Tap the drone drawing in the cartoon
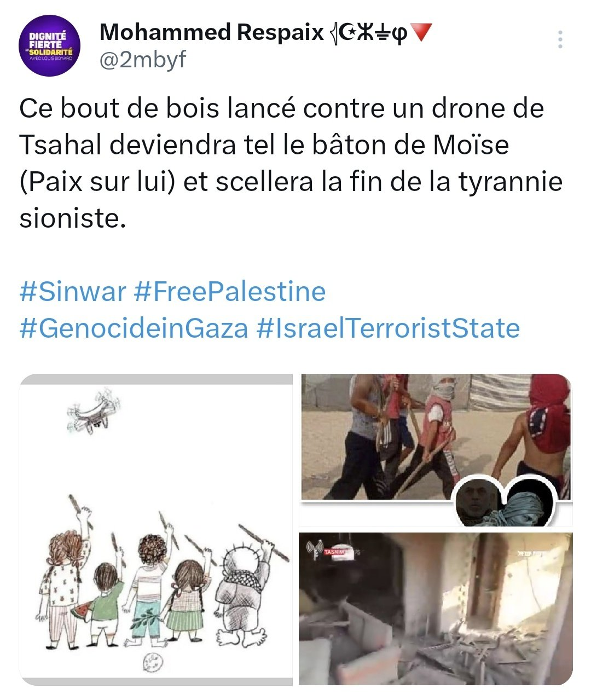Screen dimensions: 591x700 [x=93, y=410]
